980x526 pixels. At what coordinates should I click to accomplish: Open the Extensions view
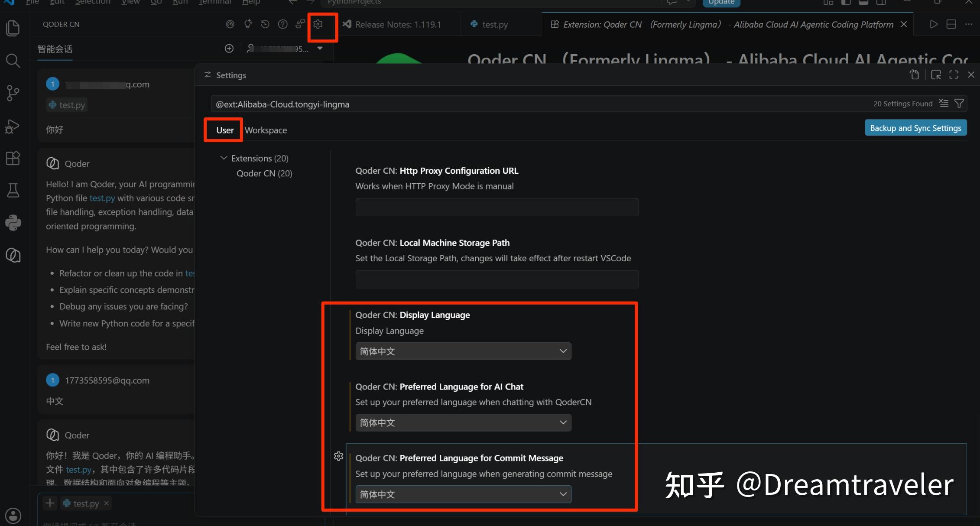click(13, 158)
